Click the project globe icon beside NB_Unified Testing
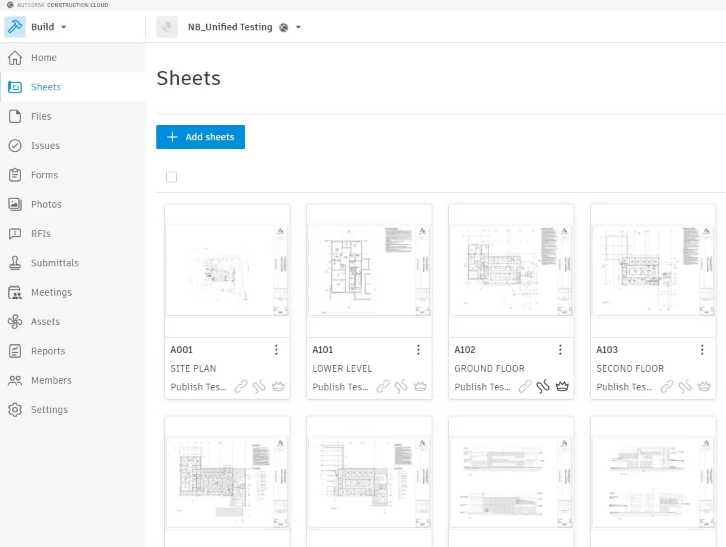 284,27
